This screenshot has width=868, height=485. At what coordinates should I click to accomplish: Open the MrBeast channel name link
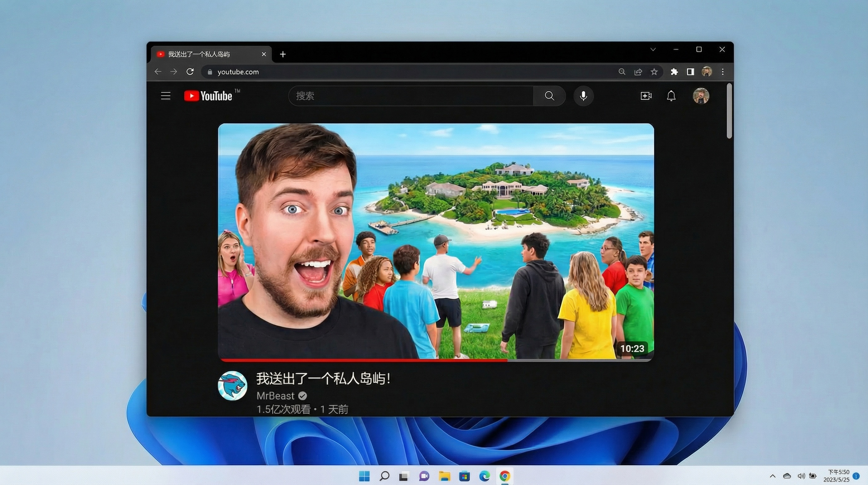tap(275, 396)
